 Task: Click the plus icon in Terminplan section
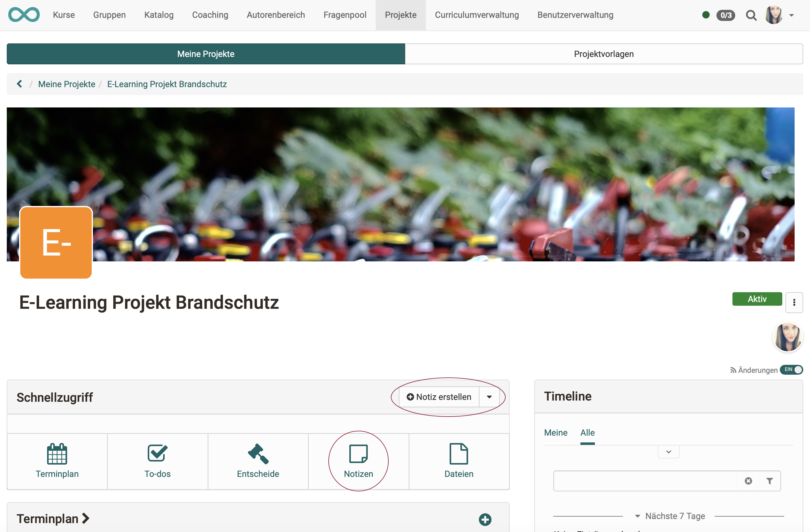click(x=485, y=519)
